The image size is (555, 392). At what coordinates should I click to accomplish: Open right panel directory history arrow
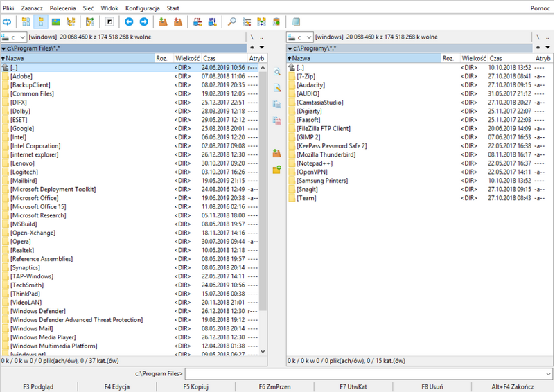click(x=547, y=47)
